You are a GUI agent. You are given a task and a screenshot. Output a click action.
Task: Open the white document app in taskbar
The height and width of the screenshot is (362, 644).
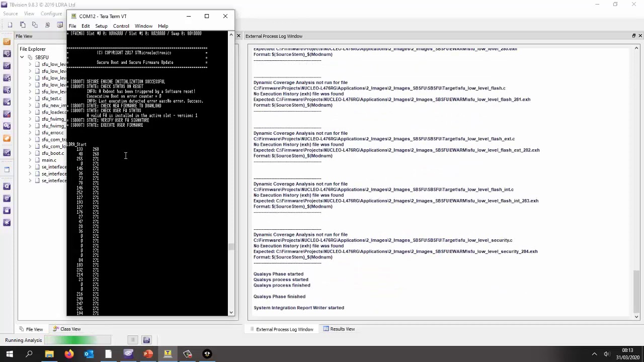point(108,354)
